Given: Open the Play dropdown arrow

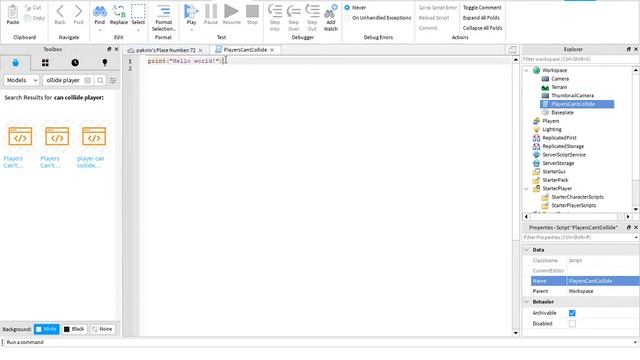Looking at the screenshot, I should pos(191,30).
